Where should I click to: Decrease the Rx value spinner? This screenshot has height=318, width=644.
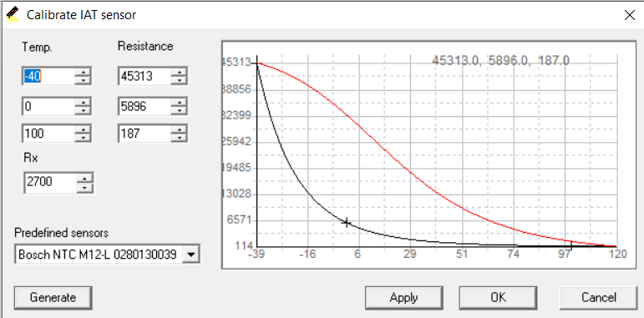click(85, 187)
